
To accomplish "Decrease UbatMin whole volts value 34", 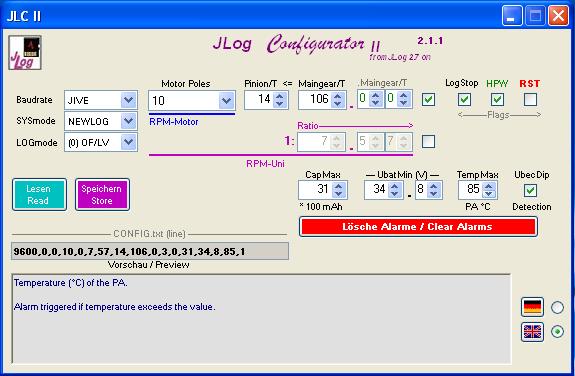I will coord(395,194).
